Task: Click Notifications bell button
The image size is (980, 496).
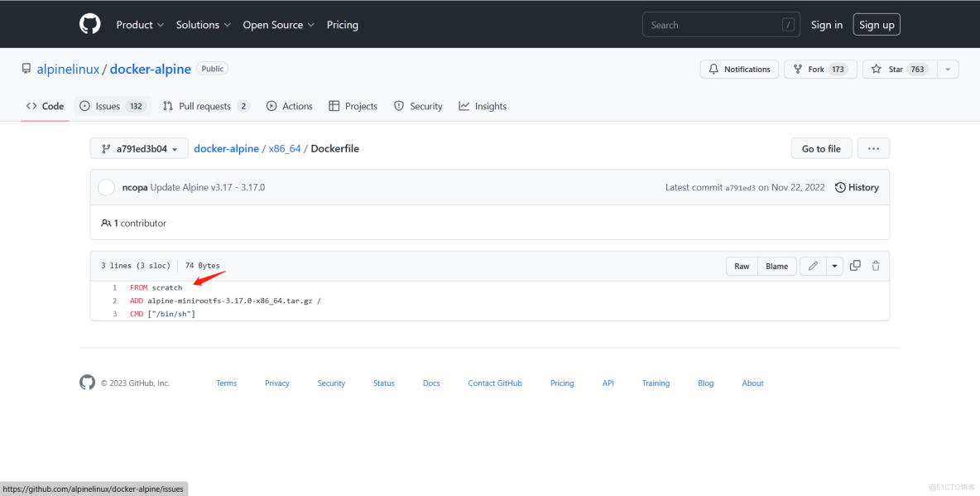Action: pyautogui.click(x=739, y=70)
